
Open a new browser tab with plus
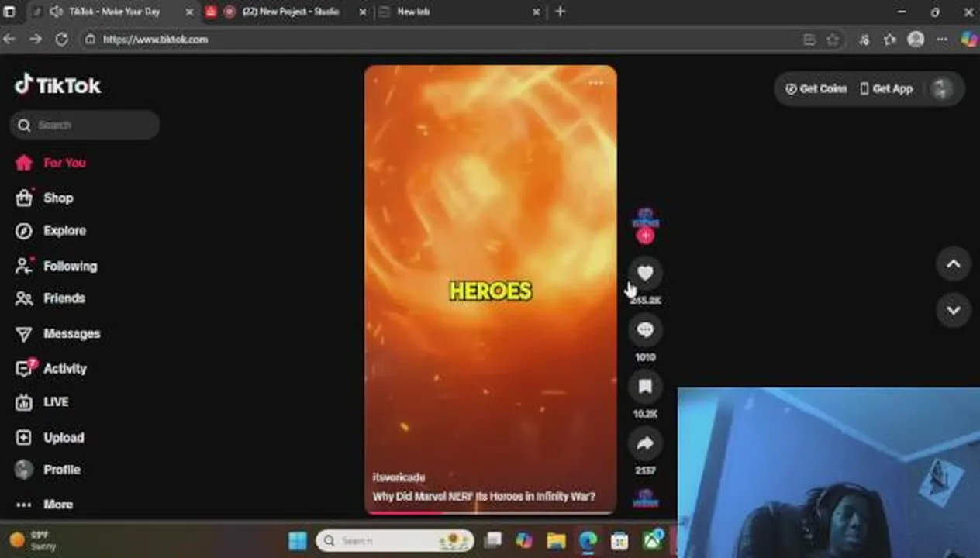pyautogui.click(x=561, y=12)
